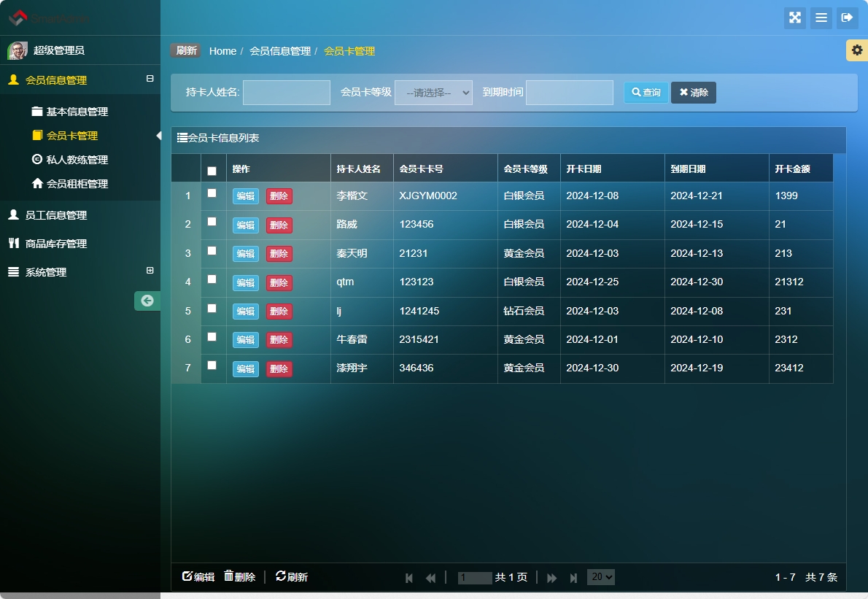
Task: Go to last page of grid
Action: [573, 578]
